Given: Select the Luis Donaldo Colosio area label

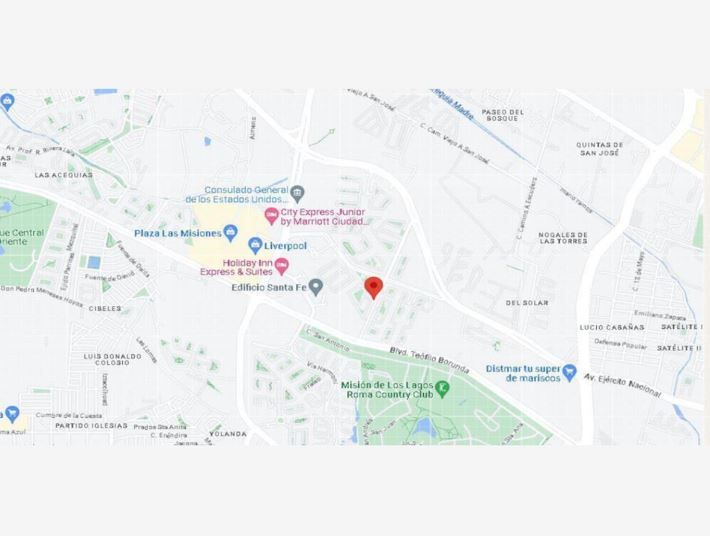Looking at the screenshot, I should coord(112,359).
